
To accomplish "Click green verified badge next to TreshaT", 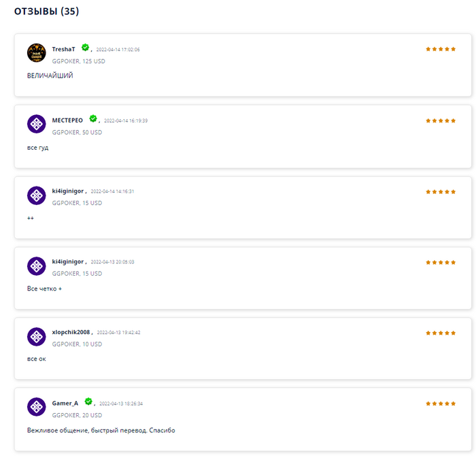I will tap(85, 48).
